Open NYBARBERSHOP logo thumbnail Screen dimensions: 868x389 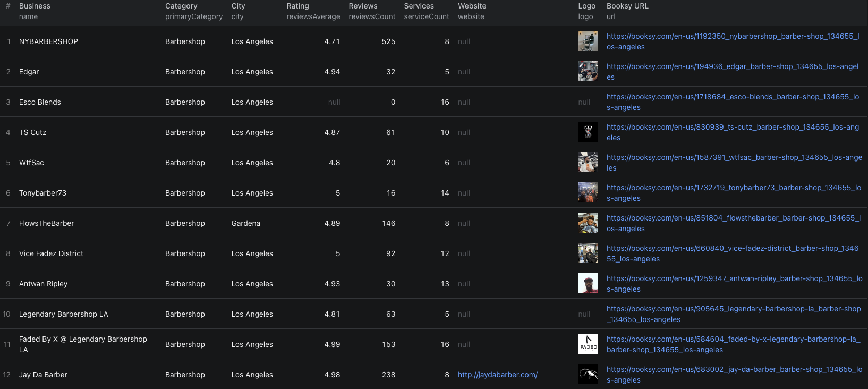point(588,41)
